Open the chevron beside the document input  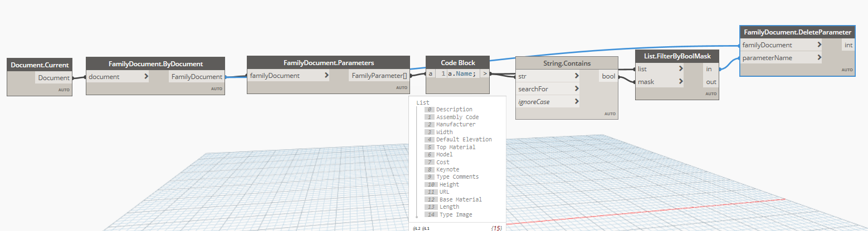pos(146,77)
